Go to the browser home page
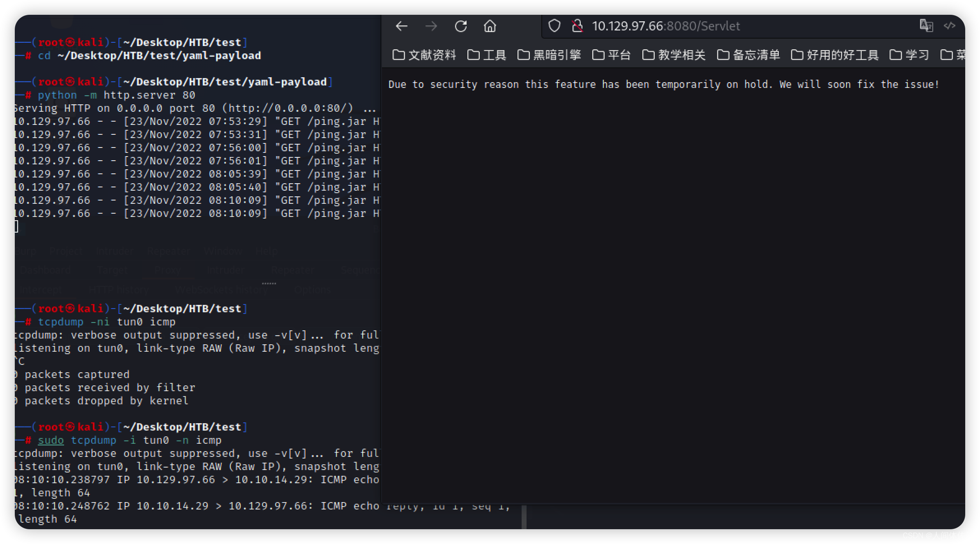The image size is (980, 544). tap(490, 26)
